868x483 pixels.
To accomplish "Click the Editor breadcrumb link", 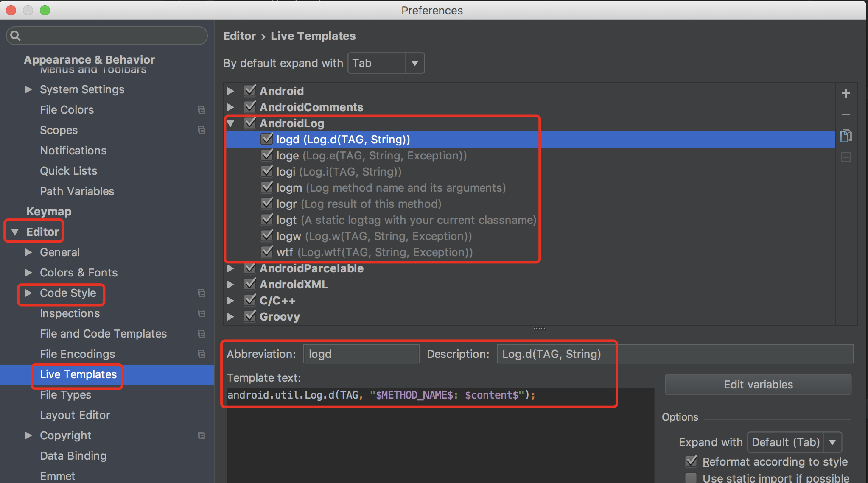I will 240,36.
